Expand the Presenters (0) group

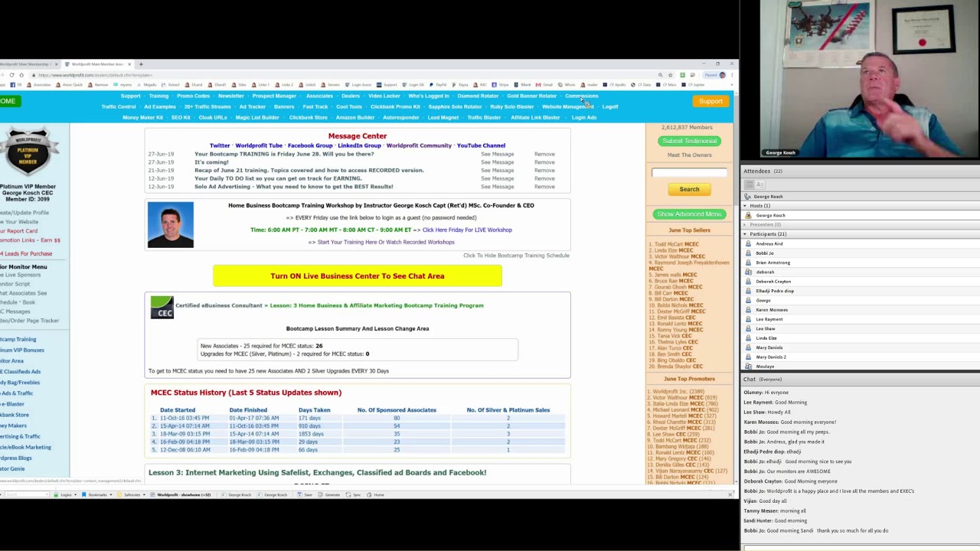[746, 224]
